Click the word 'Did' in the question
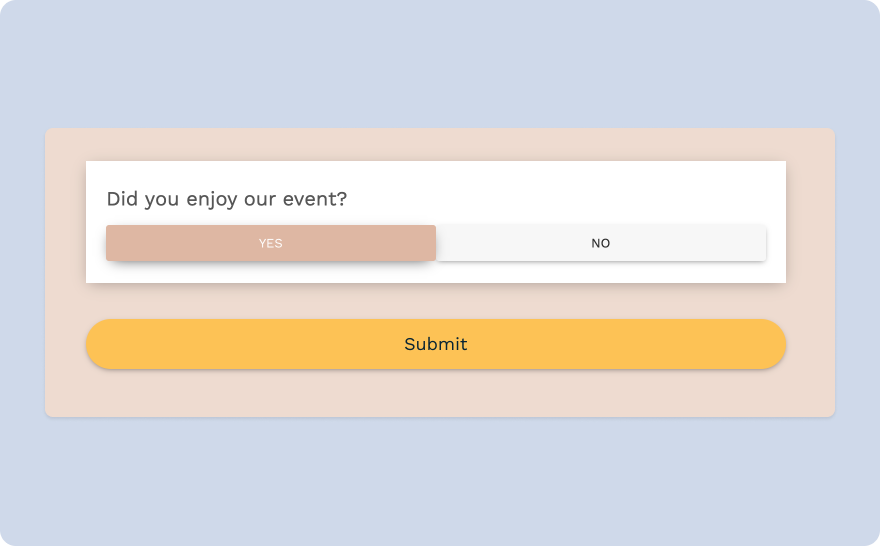Viewport: 880px width, 546px height. click(x=122, y=199)
